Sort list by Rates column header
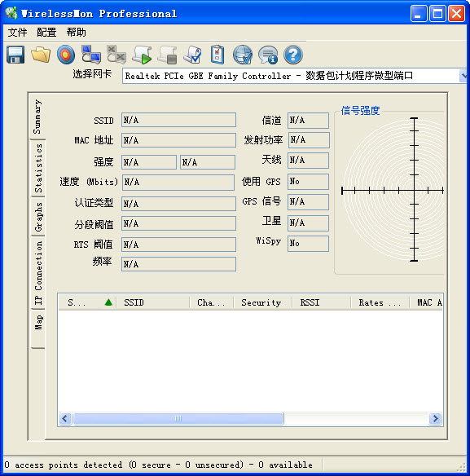Image resolution: width=470 pixels, height=476 pixels. tap(380, 302)
